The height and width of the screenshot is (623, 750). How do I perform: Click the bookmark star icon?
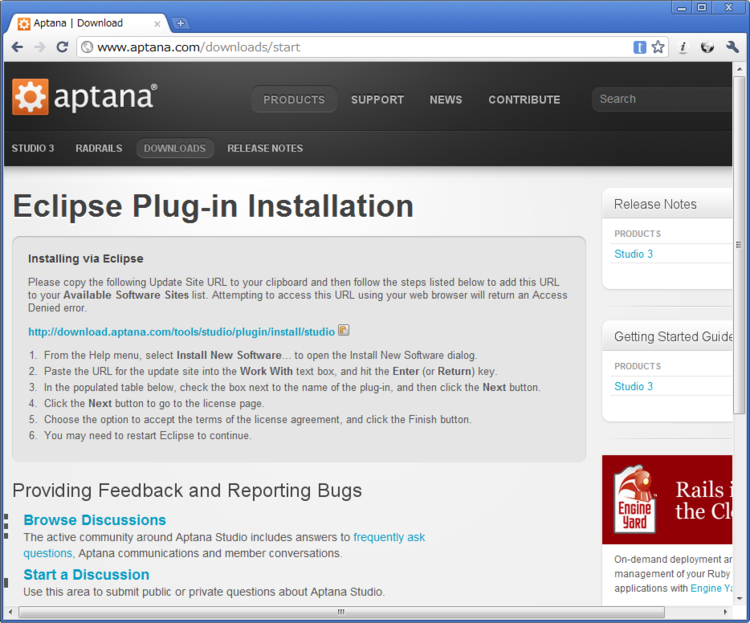658,47
